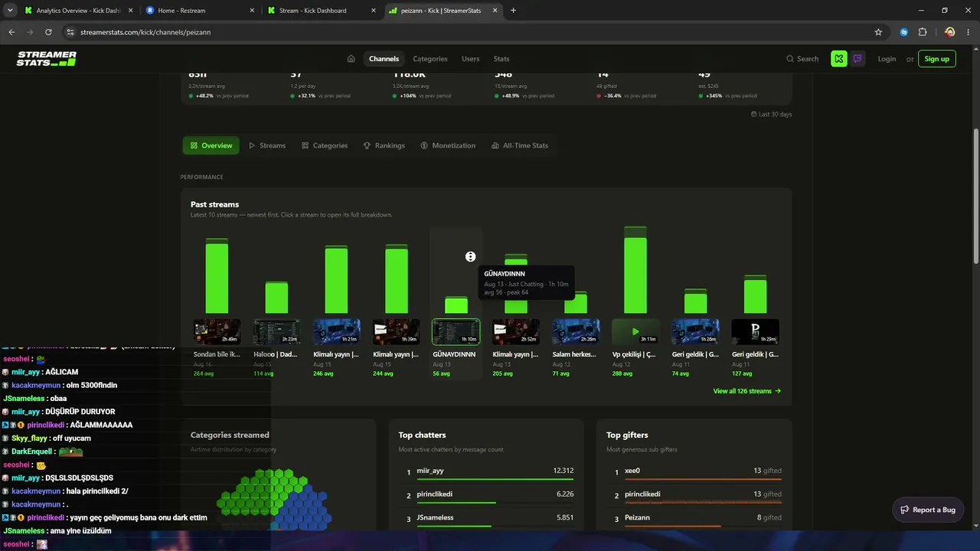Open the Shazam browser extension
The width and height of the screenshot is (980, 551).
pos(904,32)
